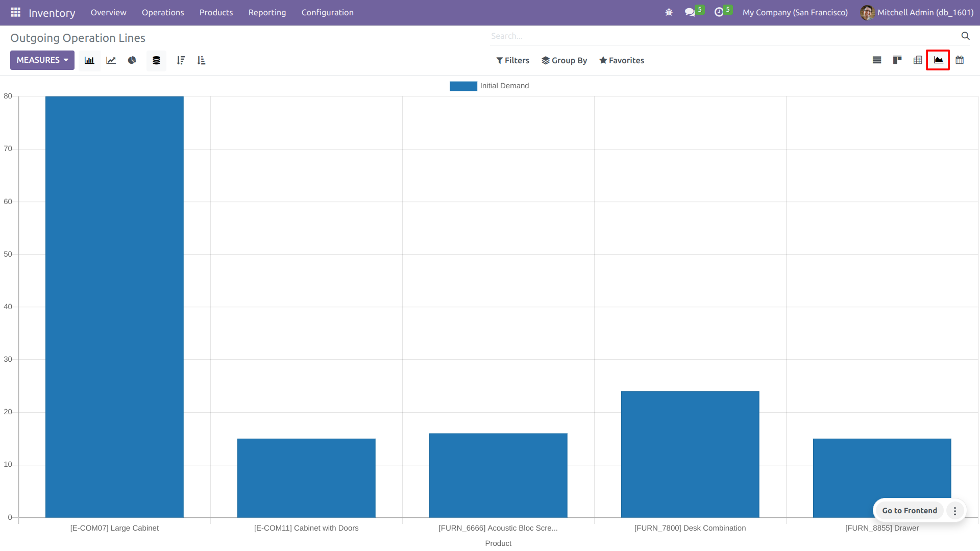Viewport: 980px width, 551px height.
Task: Open the apps grid menu
Action: click(x=15, y=12)
